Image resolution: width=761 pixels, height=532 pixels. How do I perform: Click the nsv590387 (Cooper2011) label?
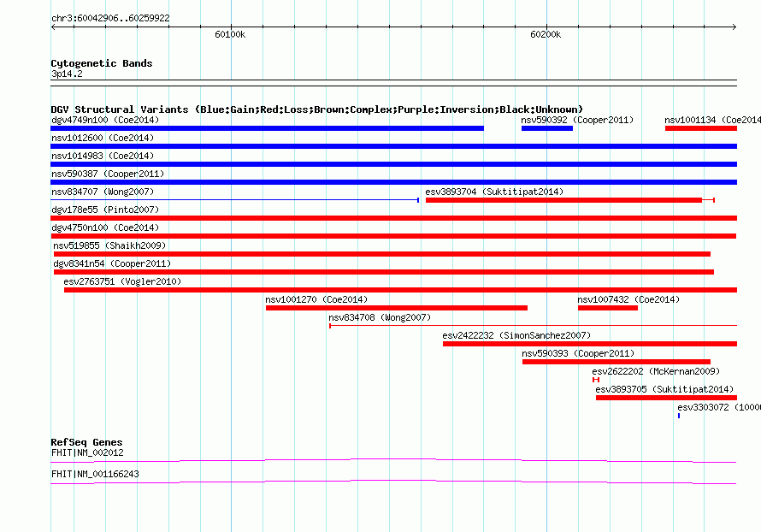[x=108, y=174]
